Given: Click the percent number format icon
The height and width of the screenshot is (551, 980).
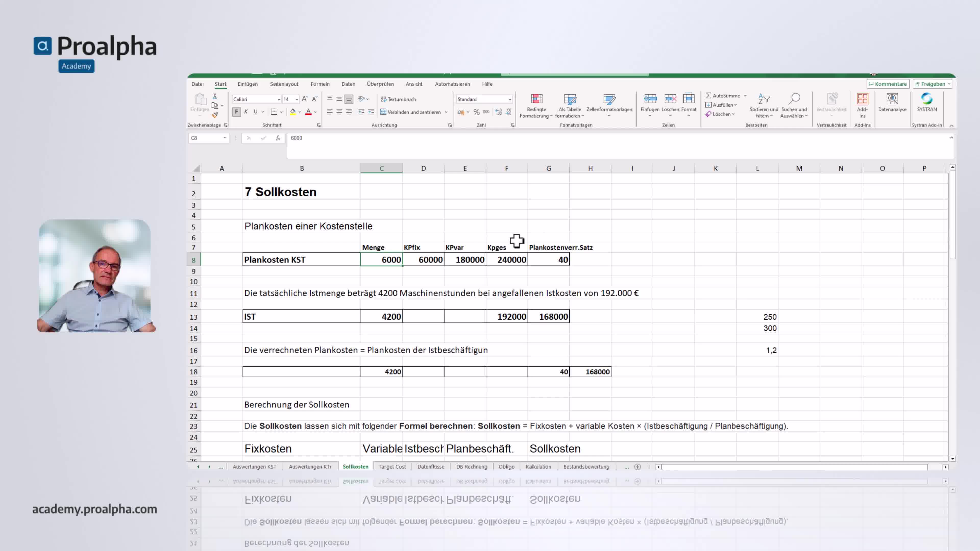Looking at the screenshot, I should coord(476,112).
